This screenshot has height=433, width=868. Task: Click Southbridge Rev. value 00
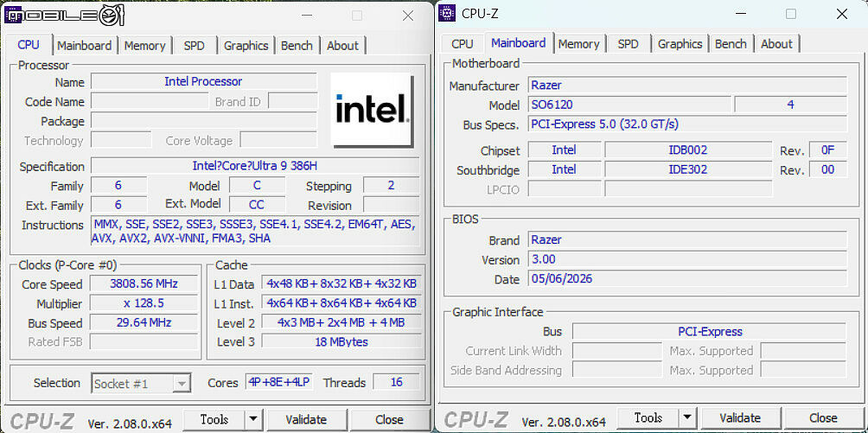click(827, 169)
